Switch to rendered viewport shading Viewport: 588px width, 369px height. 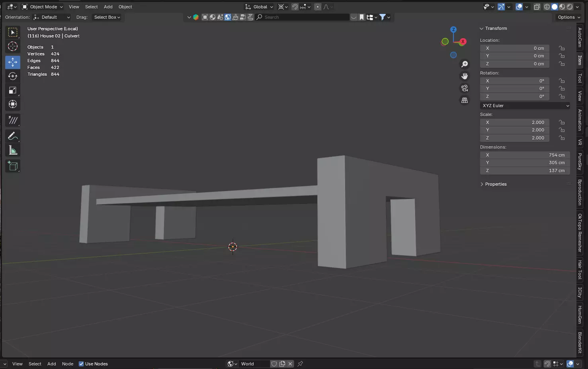(x=570, y=7)
